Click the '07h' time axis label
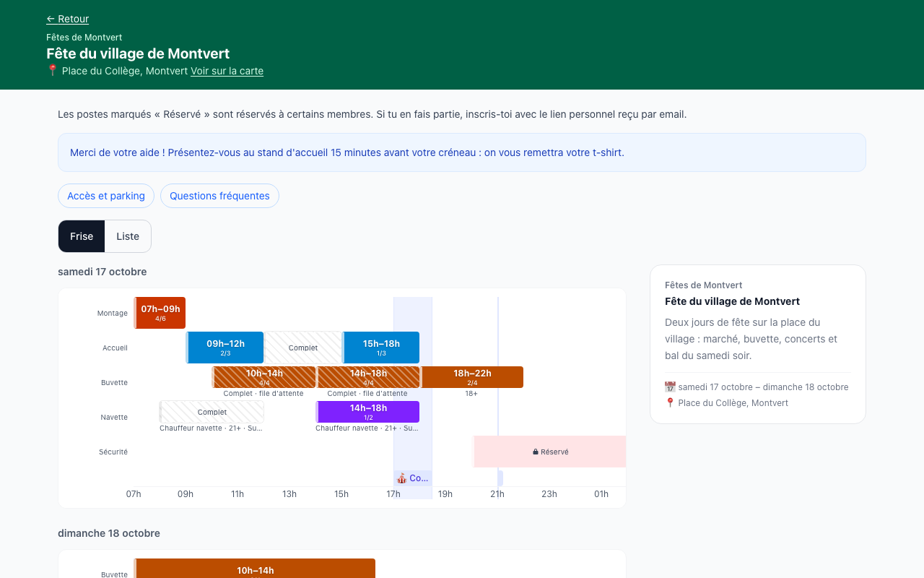Viewport: 924px width, 578px height. (x=134, y=494)
